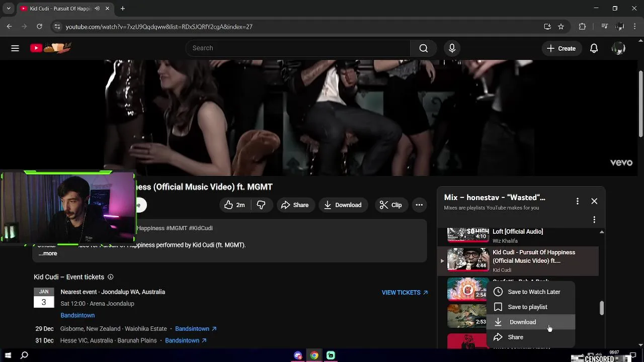
Task: Open the more actions ellipsis beside Clip
Action: 419,205
